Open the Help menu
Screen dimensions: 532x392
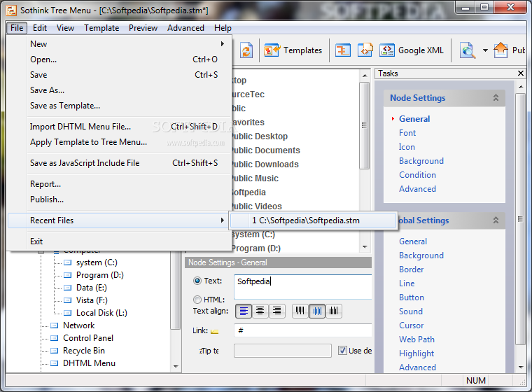coord(223,28)
